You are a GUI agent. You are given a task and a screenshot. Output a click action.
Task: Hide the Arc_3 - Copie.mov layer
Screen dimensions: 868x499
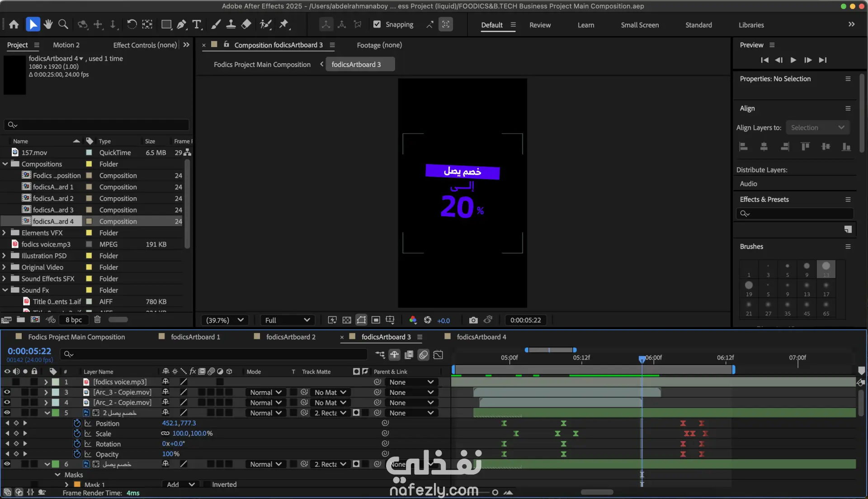[x=7, y=392]
